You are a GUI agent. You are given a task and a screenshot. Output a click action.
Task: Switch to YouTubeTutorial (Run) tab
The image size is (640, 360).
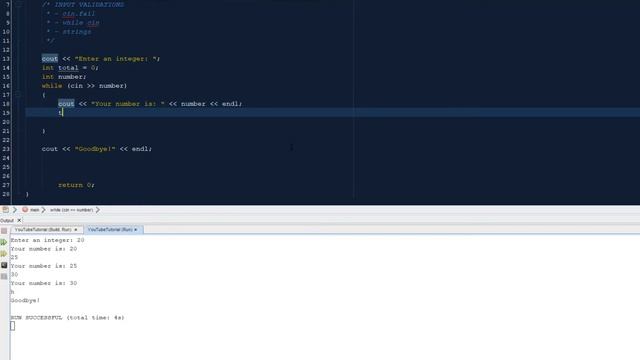coord(110,230)
